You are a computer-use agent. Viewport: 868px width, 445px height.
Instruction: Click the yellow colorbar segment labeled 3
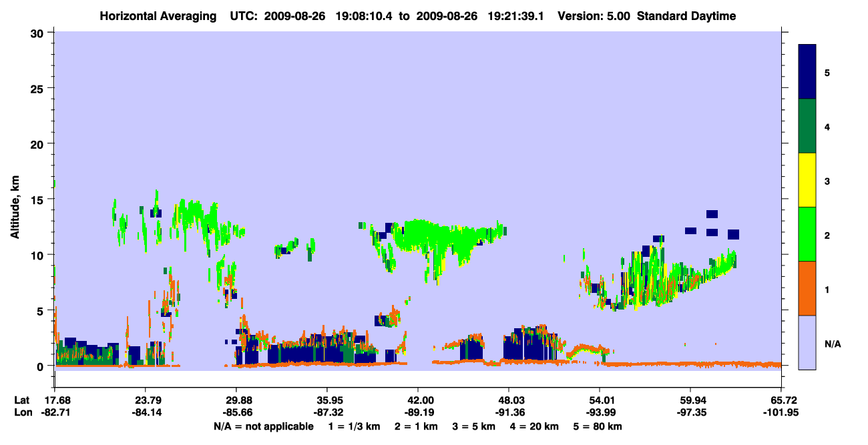coord(807,180)
